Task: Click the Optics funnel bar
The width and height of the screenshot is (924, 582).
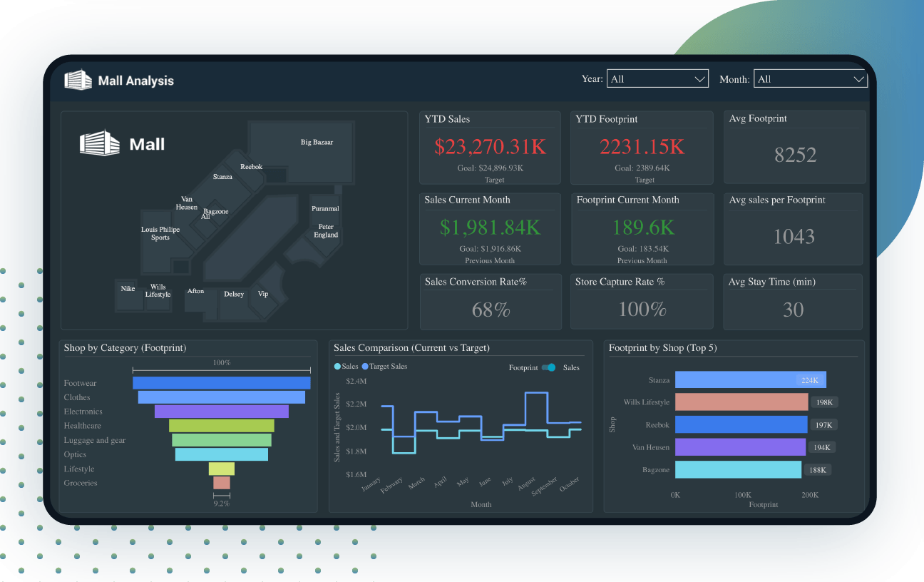Action: click(x=222, y=454)
